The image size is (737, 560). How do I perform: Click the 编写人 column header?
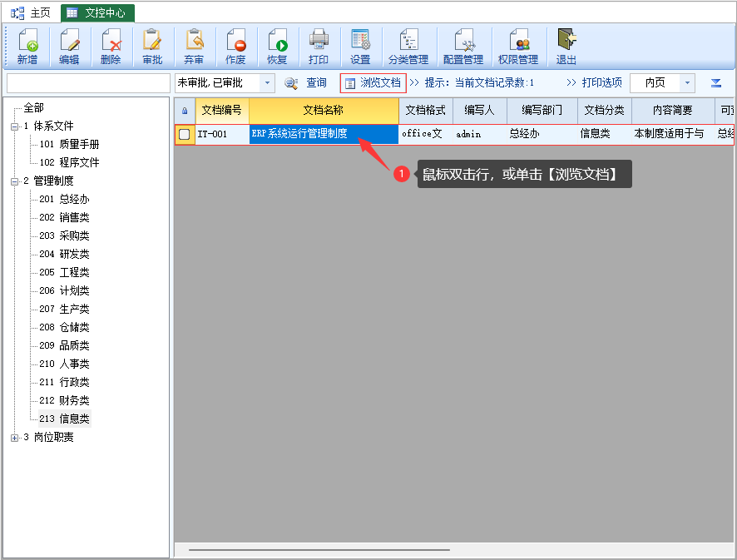(480, 111)
